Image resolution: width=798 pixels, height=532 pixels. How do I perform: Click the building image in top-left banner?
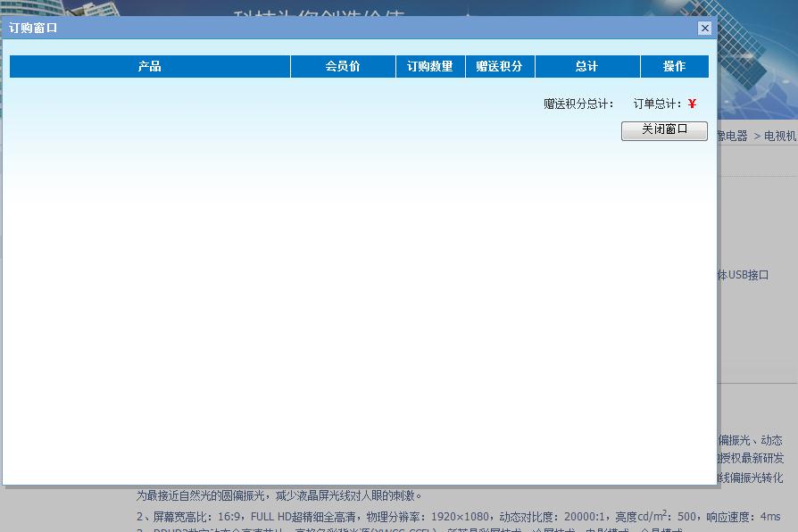pos(54,7)
